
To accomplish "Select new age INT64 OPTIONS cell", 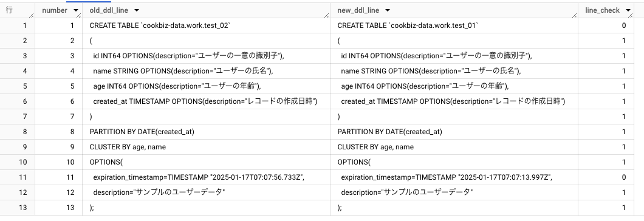I will click(x=454, y=86).
